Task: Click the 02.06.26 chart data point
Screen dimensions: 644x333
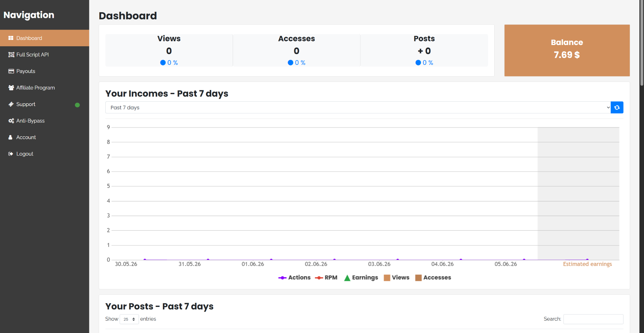Action: (x=334, y=260)
